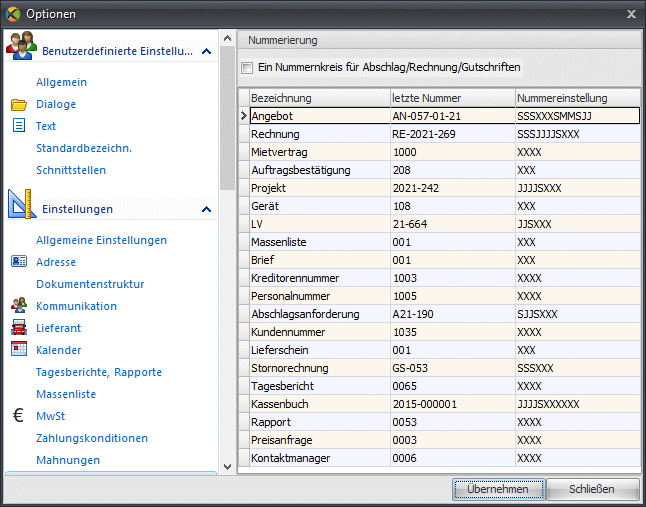Enable Ein Nummernkreis für Abschlag/Rechnung/Gutschriften checkbox

pos(247,68)
